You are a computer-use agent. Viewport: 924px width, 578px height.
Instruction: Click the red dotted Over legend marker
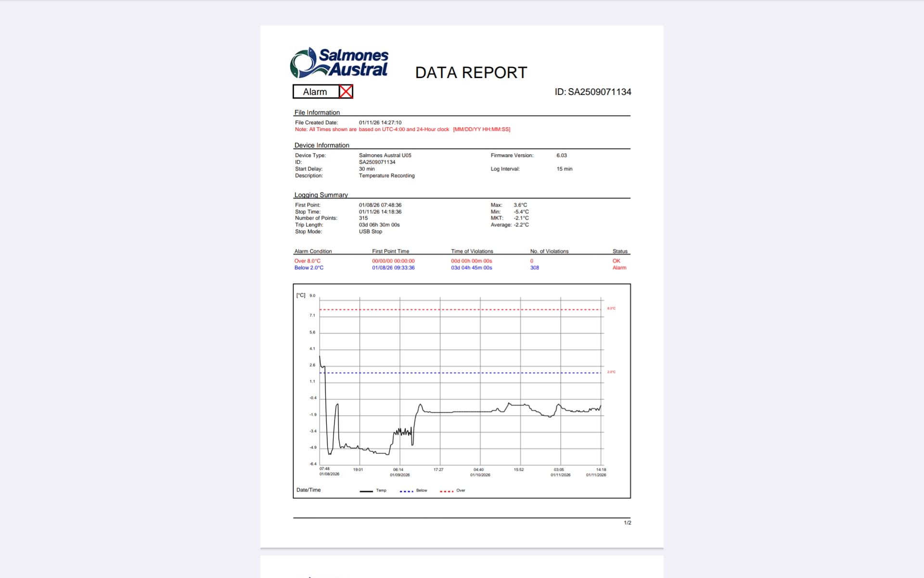pos(446,491)
